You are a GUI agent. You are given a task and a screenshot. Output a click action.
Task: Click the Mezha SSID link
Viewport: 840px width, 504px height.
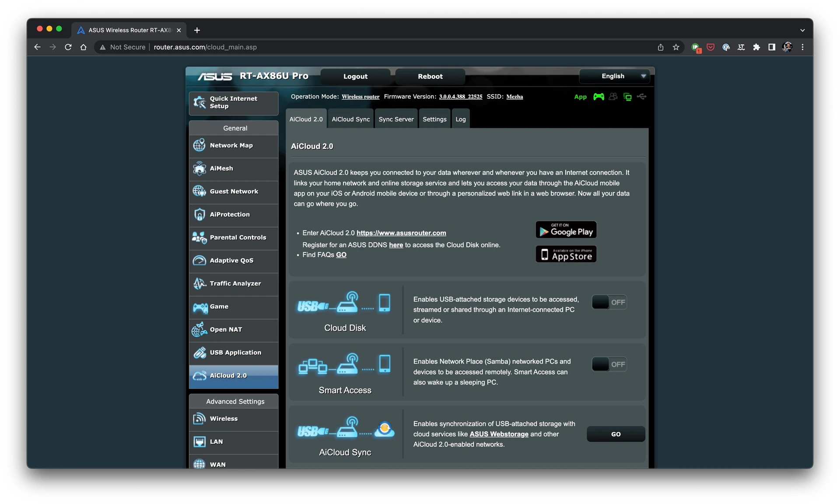click(514, 97)
